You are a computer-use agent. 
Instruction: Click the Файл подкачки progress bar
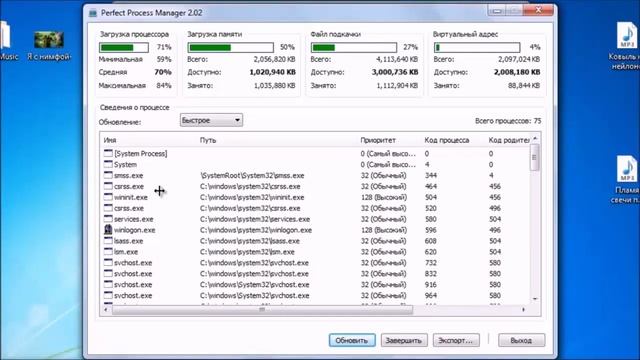point(354,47)
